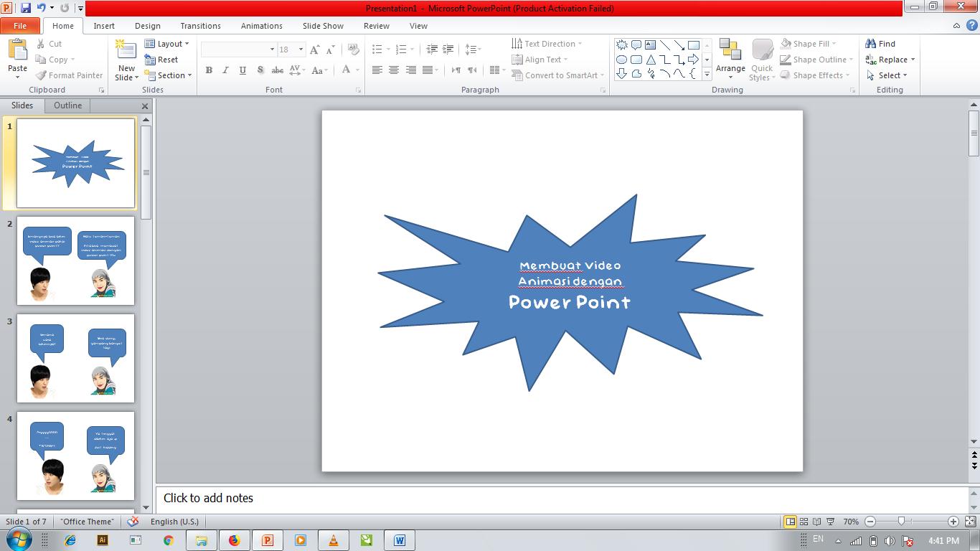Align text to the left
The image size is (980, 551).
coord(377,70)
